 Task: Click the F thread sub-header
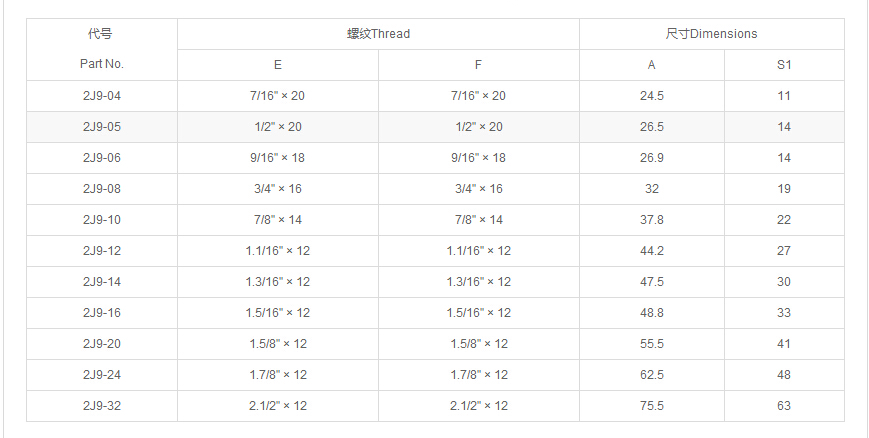point(479,65)
